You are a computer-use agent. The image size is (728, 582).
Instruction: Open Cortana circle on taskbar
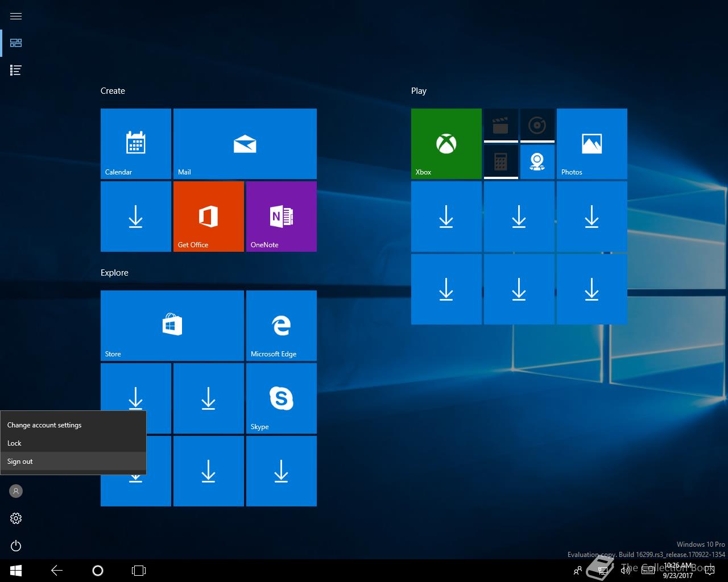click(x=98, y=571)
